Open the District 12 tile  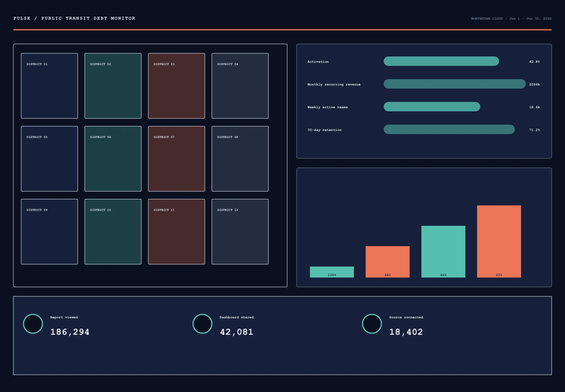pyautogui.click(x=240, y=232)
